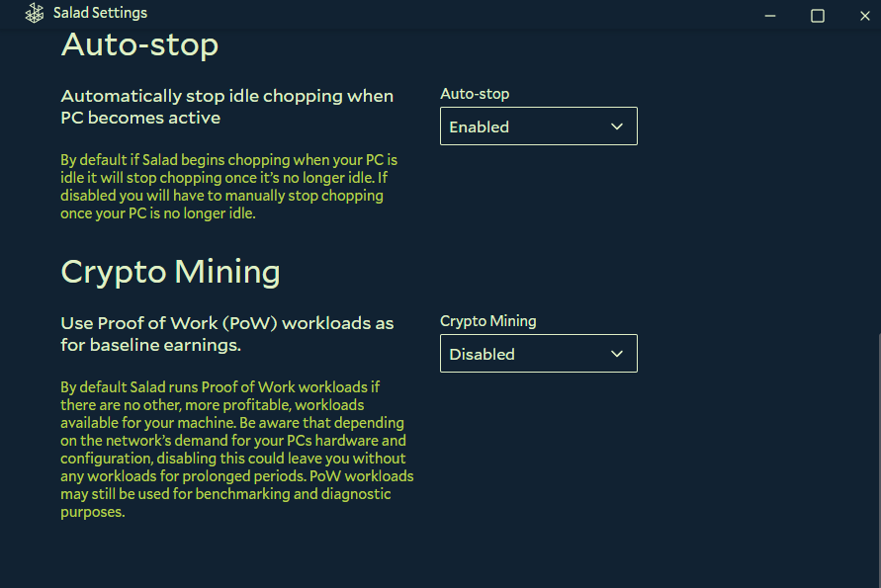881x588 pixels.
Task: Click the 'Enabled' value text in Auto-stop
Action: (479, 126)
